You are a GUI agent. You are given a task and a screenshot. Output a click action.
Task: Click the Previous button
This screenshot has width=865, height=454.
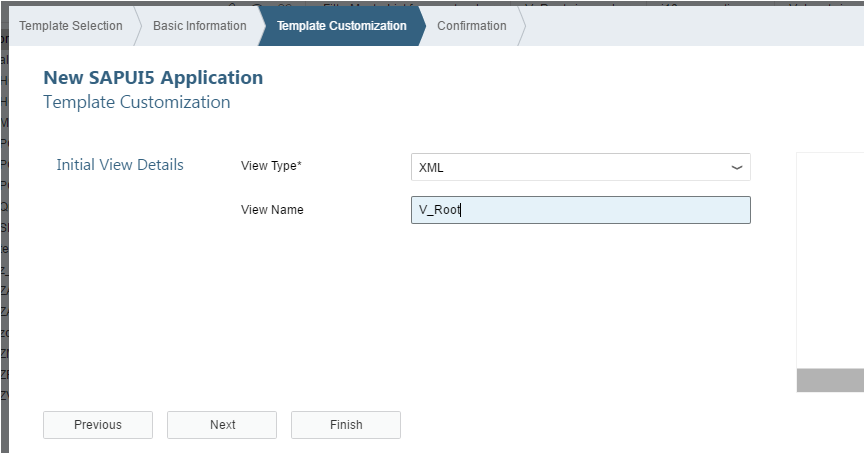pos(98,425)
